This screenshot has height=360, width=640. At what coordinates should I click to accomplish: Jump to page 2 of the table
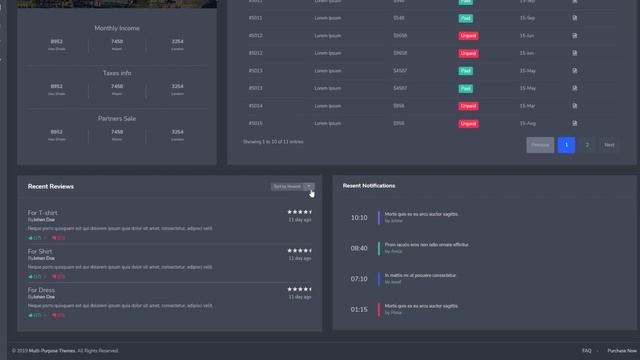[587, 145]
